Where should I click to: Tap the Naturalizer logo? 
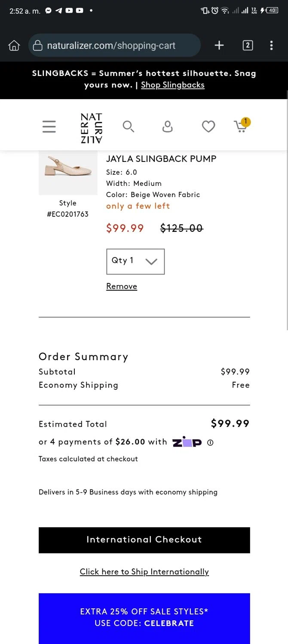pos(91,128)
